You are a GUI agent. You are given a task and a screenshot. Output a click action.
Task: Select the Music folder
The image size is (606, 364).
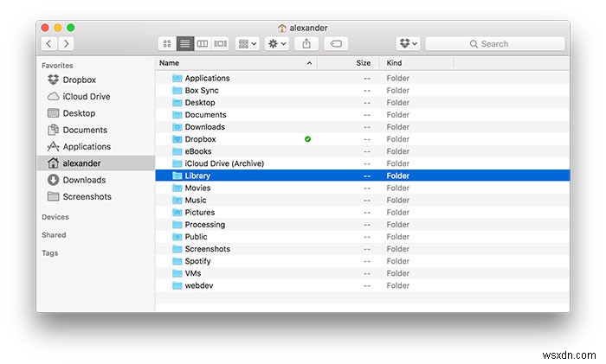pos(363,201)
